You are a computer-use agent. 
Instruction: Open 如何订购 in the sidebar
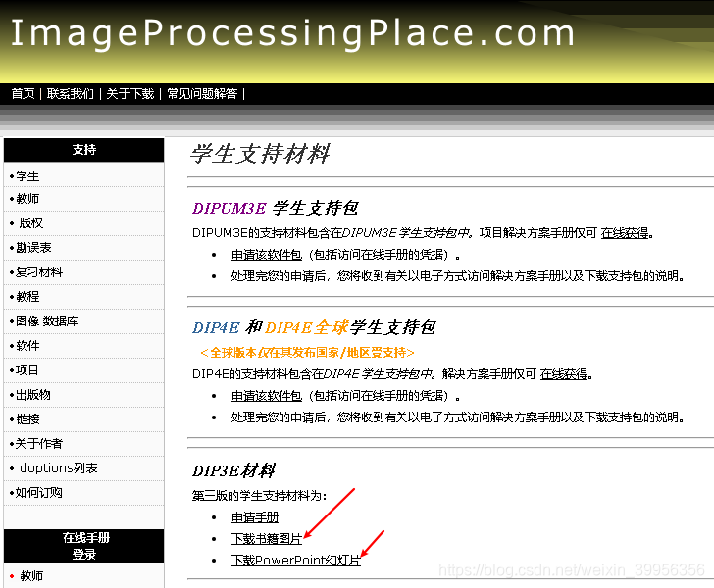coord(38,492)
